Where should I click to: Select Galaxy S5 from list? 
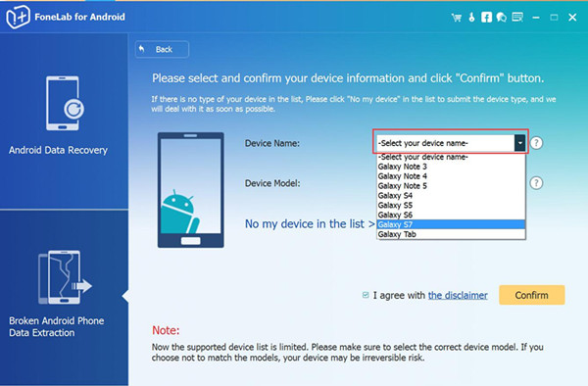click(451, 206)
